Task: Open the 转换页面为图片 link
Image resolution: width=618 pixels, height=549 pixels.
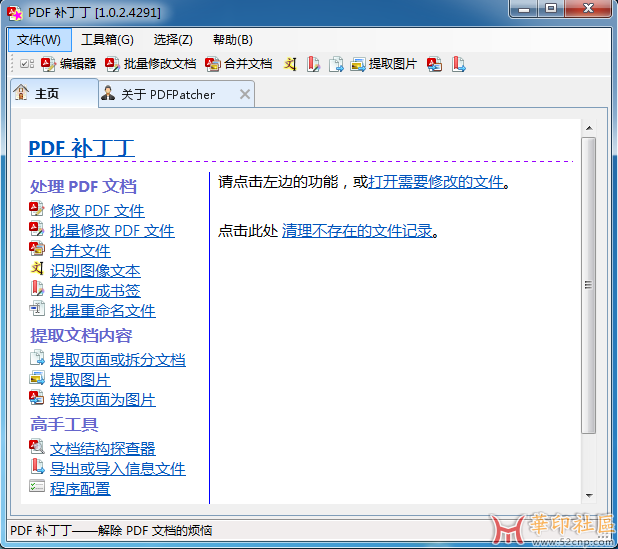Action: (x=103, y=400)
